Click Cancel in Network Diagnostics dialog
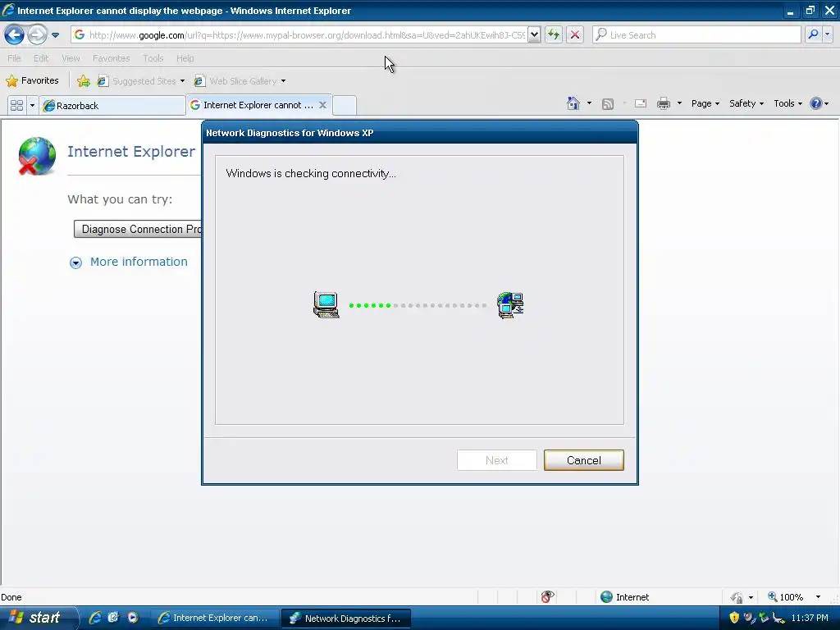Image resolution: width=840 pixels, height=630 pixels. click(x=583, y=460)
